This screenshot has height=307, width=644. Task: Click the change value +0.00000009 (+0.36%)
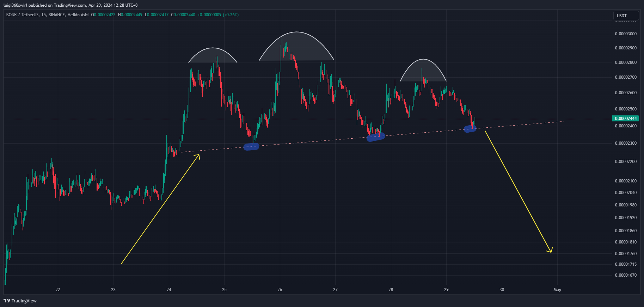pos(218,15)
